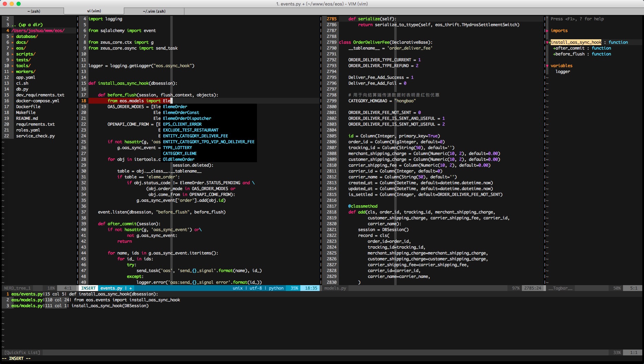Viewport: 644px width, 364px height.
Task: Jump to before_flush function in Tagbar
Action: click(570, 54)
